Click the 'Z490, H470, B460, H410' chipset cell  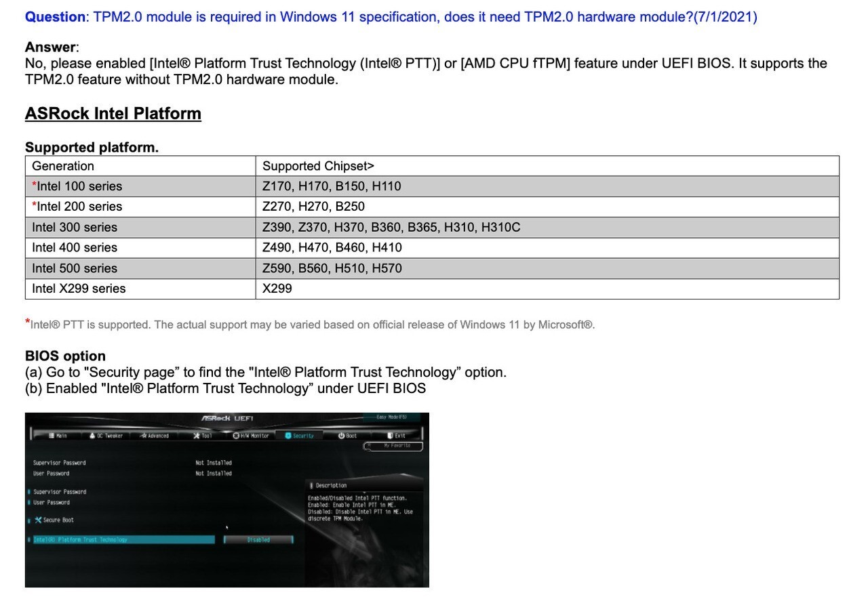click(547, 247)
